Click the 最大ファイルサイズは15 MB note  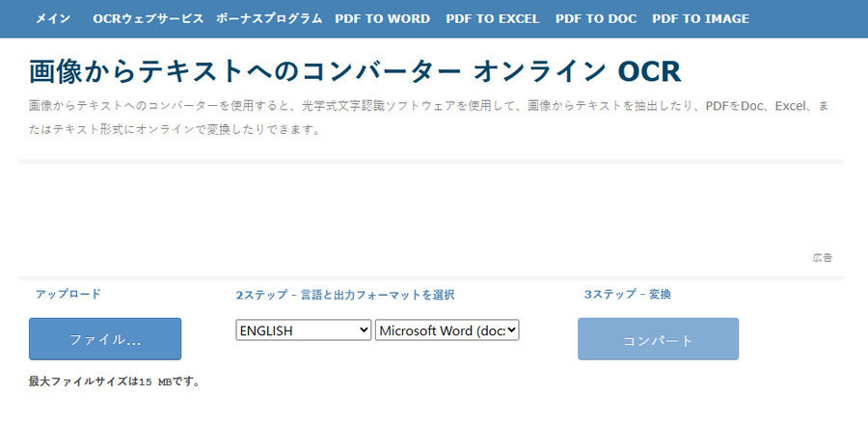(114, 382)
